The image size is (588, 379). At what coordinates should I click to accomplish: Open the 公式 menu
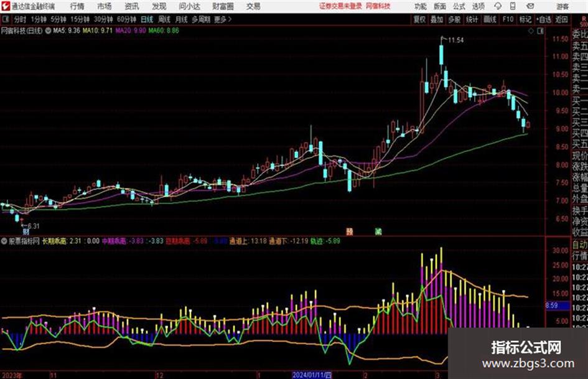(x=459, y=6)
